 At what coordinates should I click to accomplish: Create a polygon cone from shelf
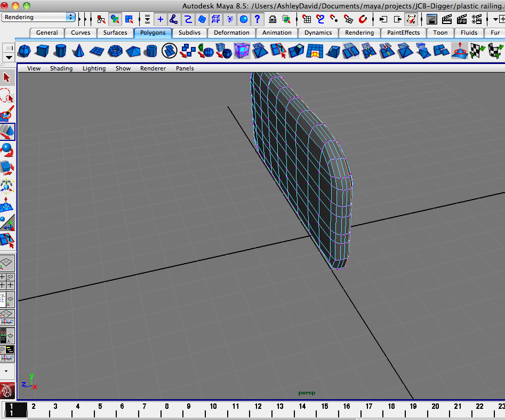click(x=78, y=51)
